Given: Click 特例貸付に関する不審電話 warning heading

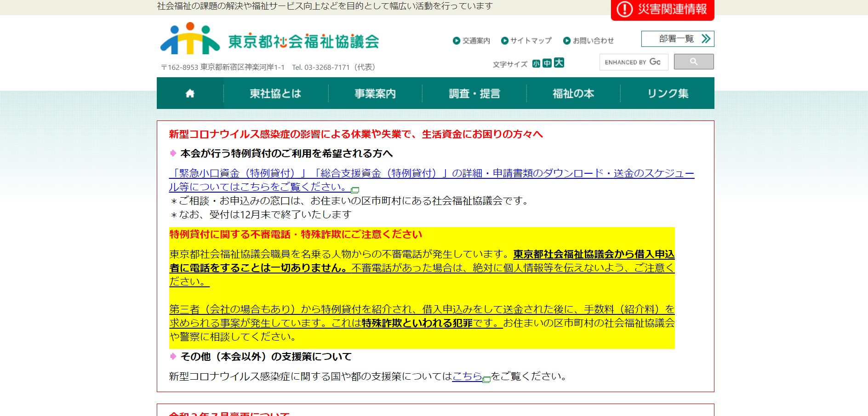Looking at the screenshot, I should pos(296,234).
